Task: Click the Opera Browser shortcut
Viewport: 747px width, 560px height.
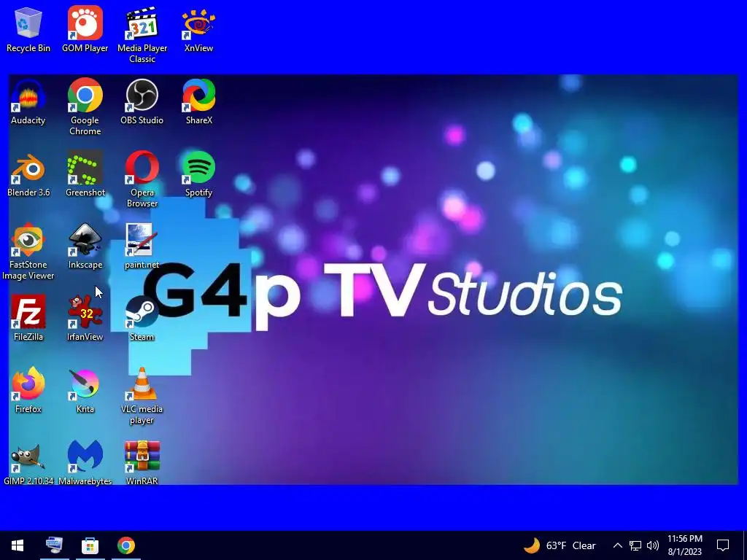Action: (x=142, y=179)
